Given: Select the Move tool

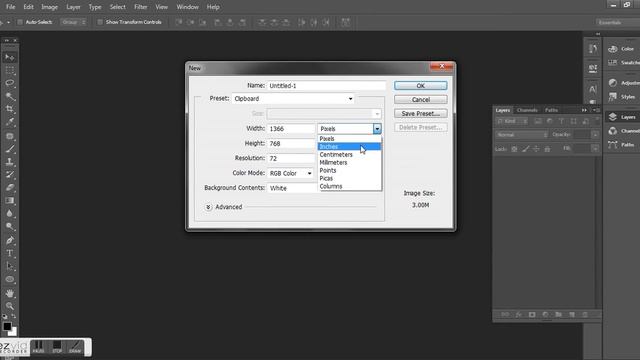Looking at the screenshot, I should click(9, 58).
